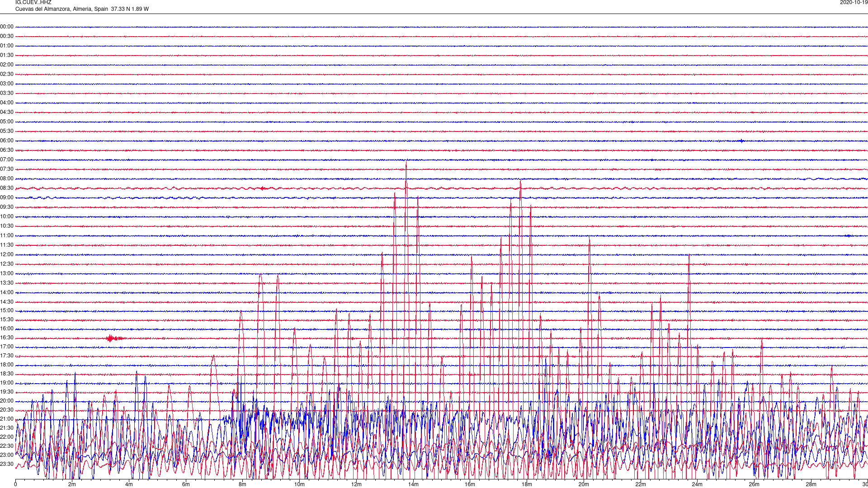Select the 01:00 time label
The width and height of the screenshot is (868, 488).
(x=7, y=46)
